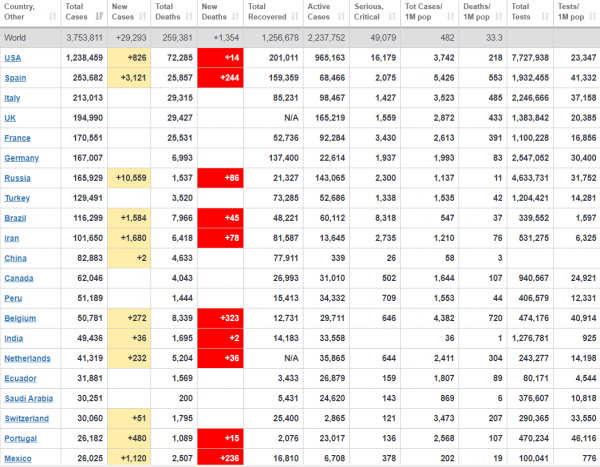Screen dimensions: 600x467
Task: Click the World summary row
Action: (300, 38)
